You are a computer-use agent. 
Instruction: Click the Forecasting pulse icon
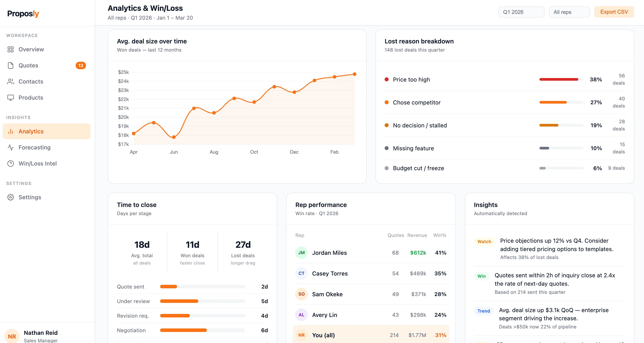(x=11, y=147)
